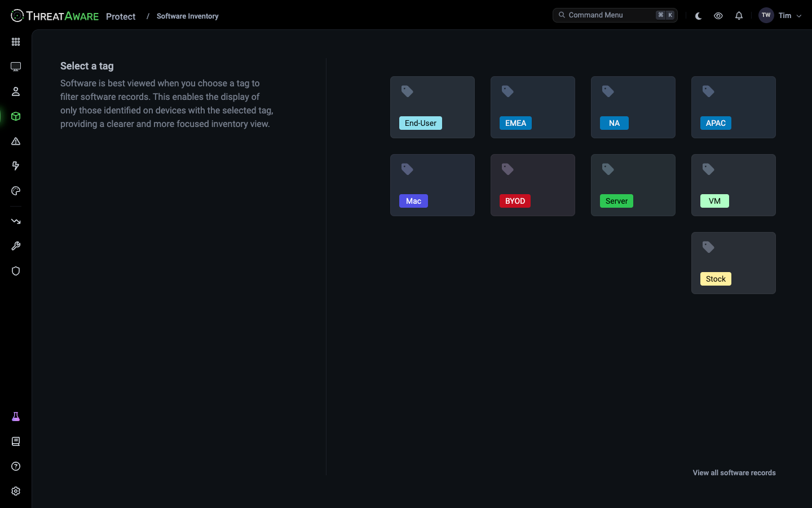Open the Command Menu search field
Screen dimensions: 812x508
(x=615, y=15)
